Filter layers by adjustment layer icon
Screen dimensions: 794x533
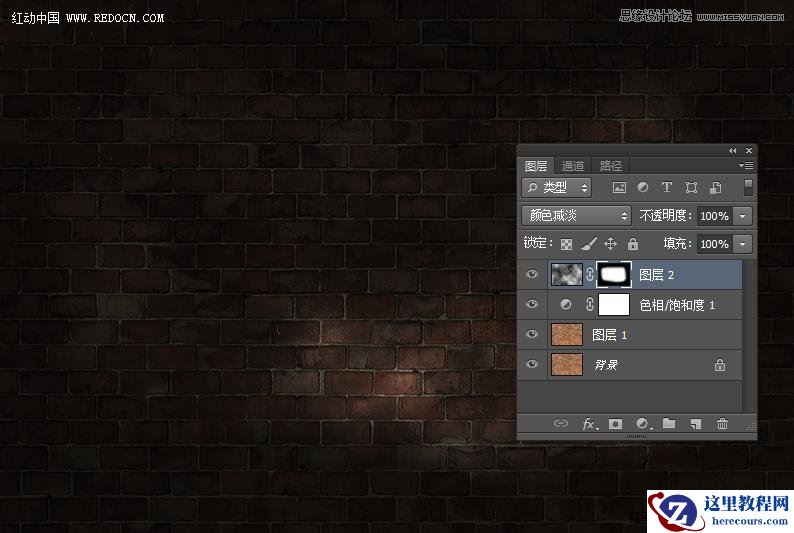coord(643,187)
